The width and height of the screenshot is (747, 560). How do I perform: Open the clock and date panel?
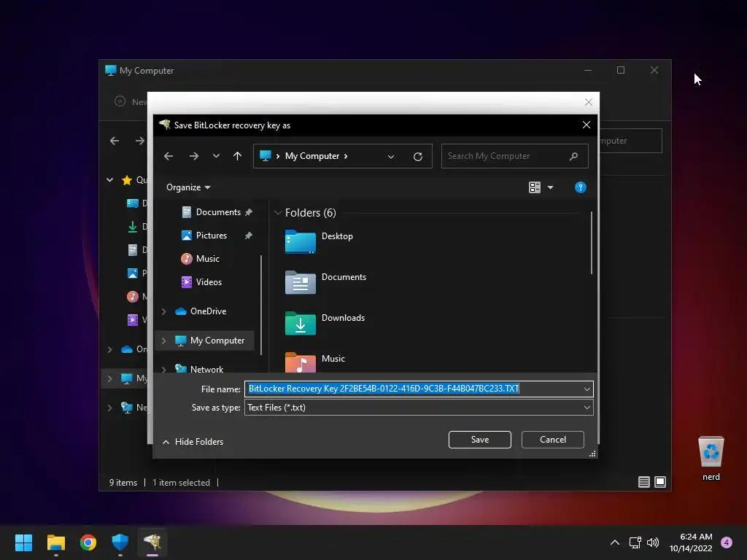pyautogui.click(x=691, y=542)
